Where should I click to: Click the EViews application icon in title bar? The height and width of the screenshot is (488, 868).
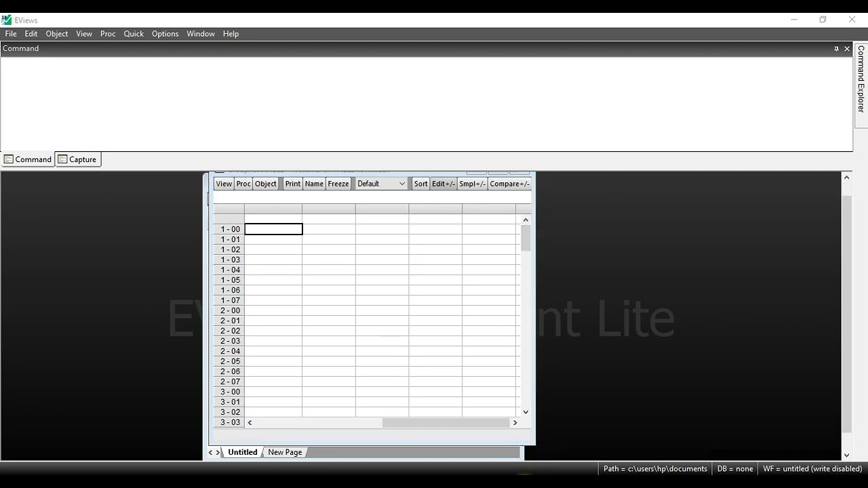click(x=7, y=20)
